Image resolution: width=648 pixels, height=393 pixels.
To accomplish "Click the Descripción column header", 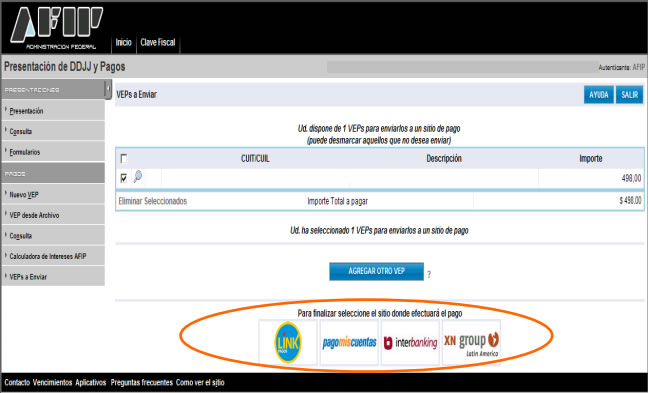I will pos(444,159).
